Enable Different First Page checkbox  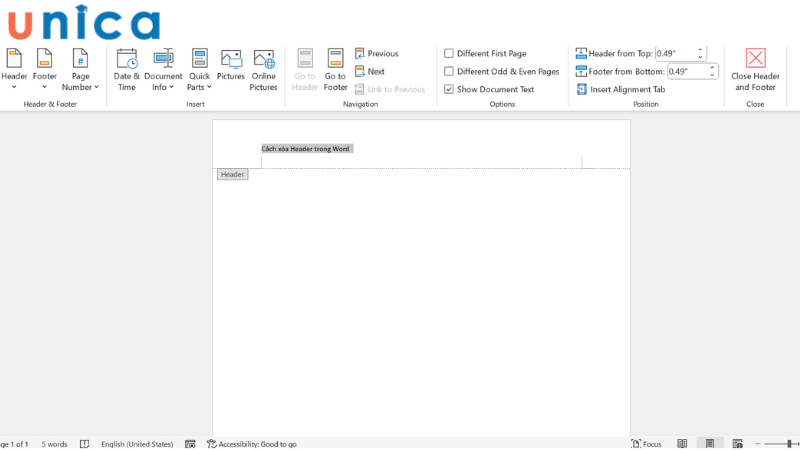[x=448, y=54]
